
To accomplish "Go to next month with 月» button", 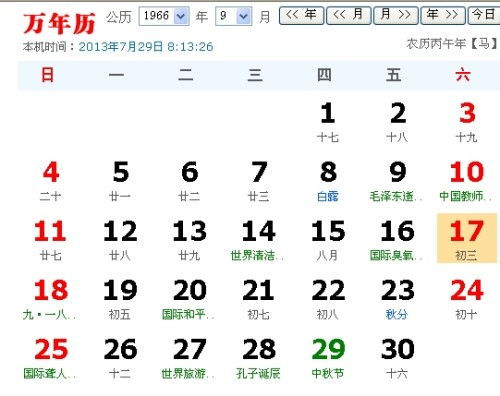I will click(396, 15).
